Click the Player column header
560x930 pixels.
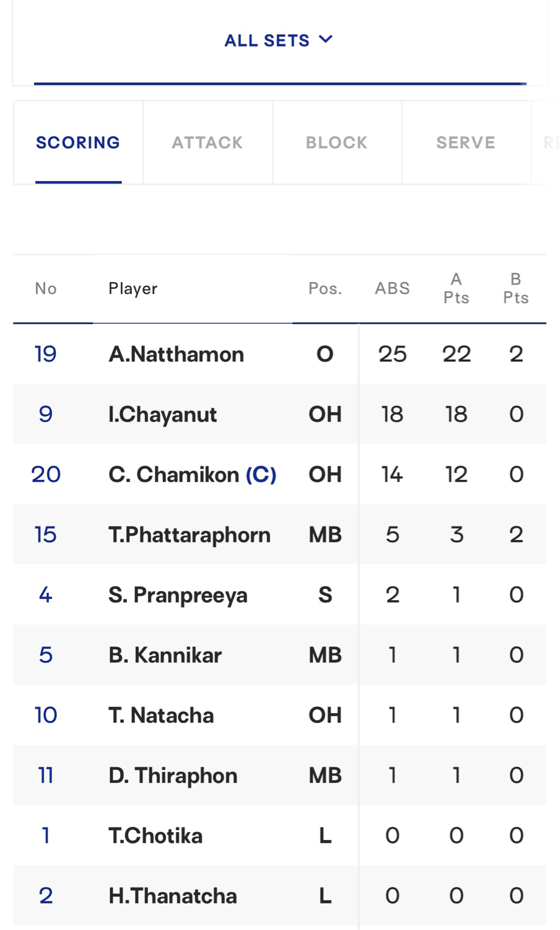pyautogui.click(x=133, y=288)
